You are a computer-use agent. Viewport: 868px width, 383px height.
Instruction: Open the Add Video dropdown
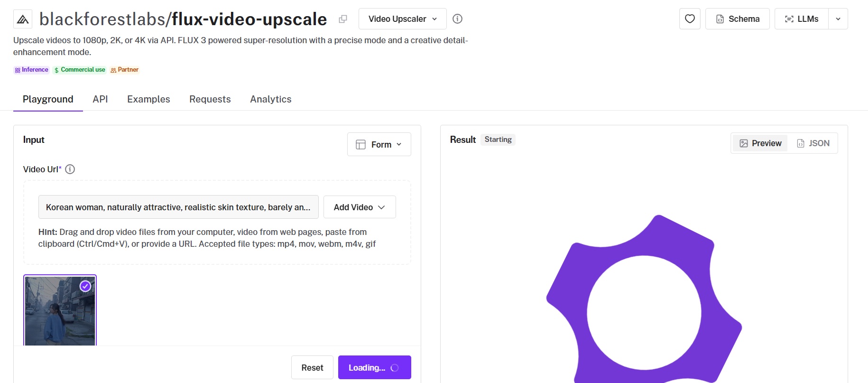(x=360, y=207)
